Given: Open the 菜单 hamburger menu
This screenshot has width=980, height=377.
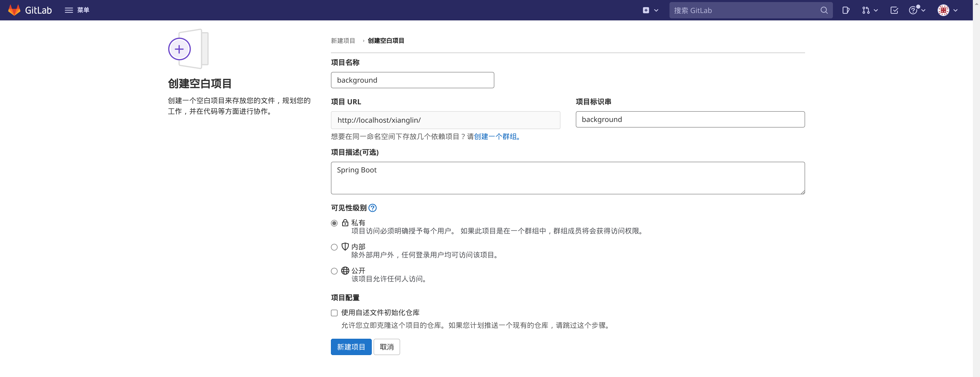Looking at the screenshot, I should click(77, 10).
